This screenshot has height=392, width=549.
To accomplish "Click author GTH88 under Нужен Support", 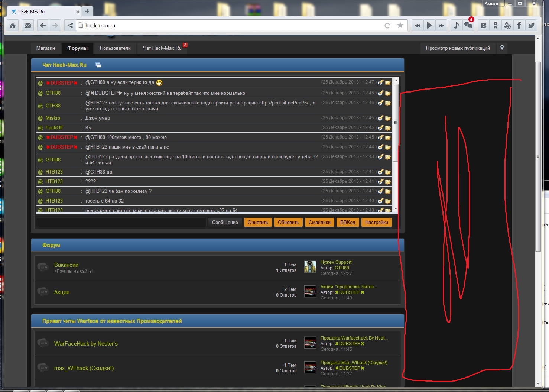I will tap(342, 268).
